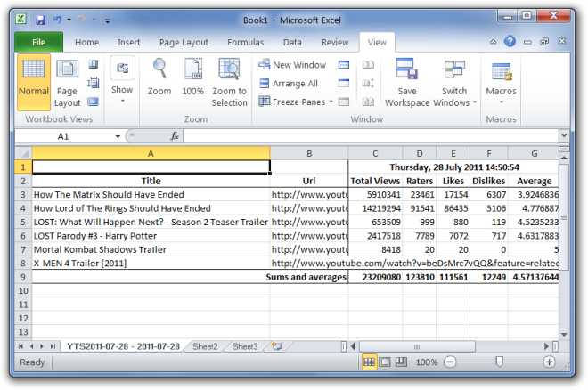This screenshot has width=588, height=390.
Task: Click the Hide window icon
Action: point(344,83)
